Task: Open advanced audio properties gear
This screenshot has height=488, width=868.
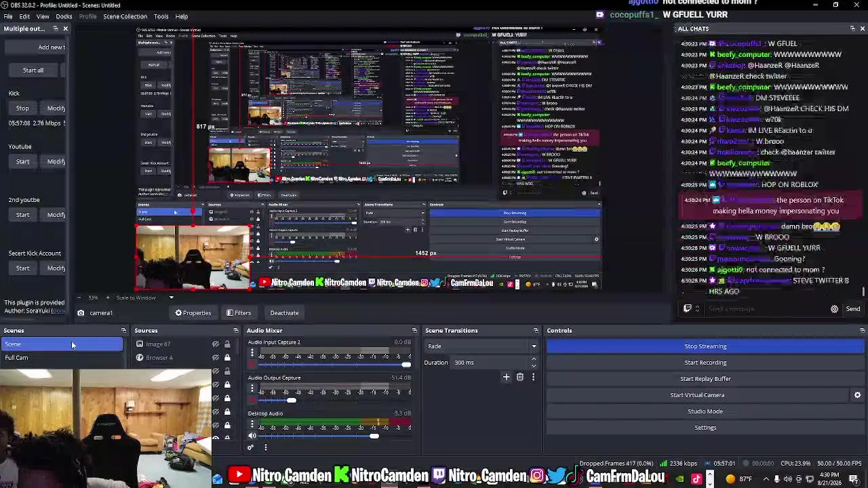Action: pos(250,447)
